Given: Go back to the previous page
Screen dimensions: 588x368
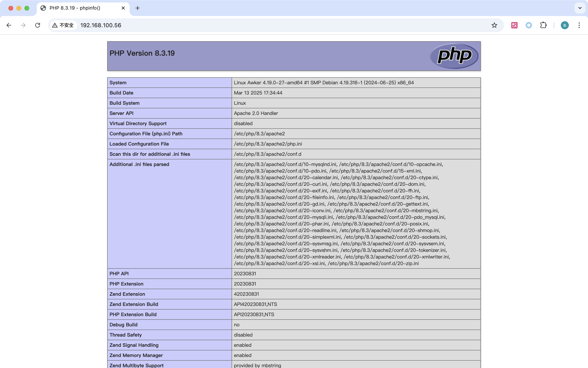Looking at the screenshot, I should (9, 25).
